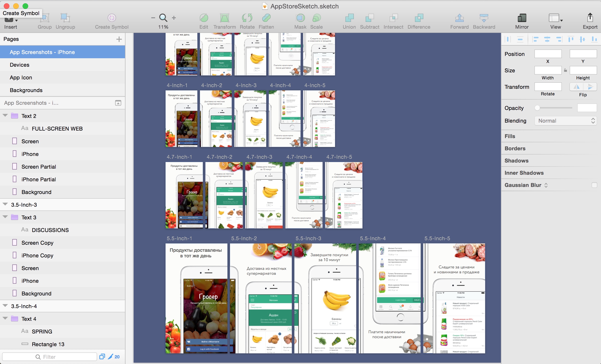601x364 pixels.
Task: Click the Rotate tool icon
Action: 247,18
